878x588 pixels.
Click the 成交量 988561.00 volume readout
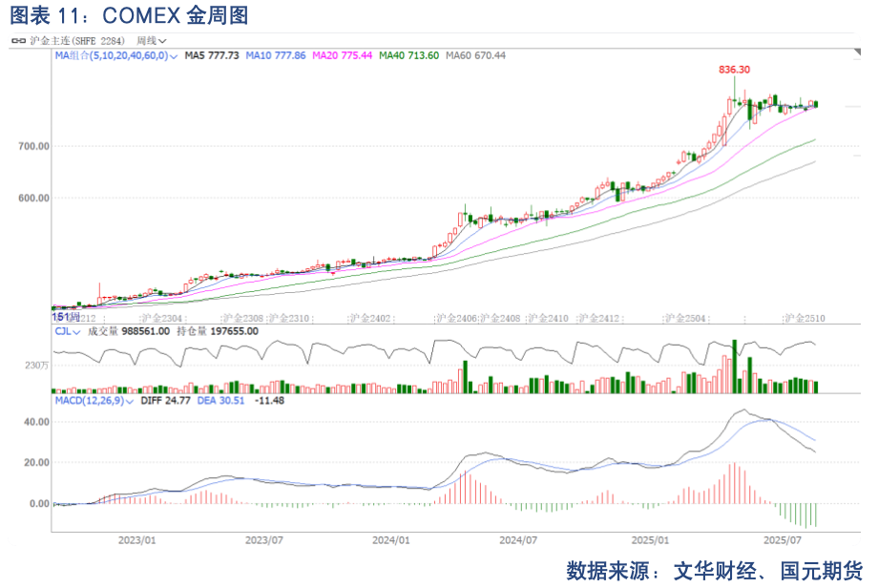129,331
